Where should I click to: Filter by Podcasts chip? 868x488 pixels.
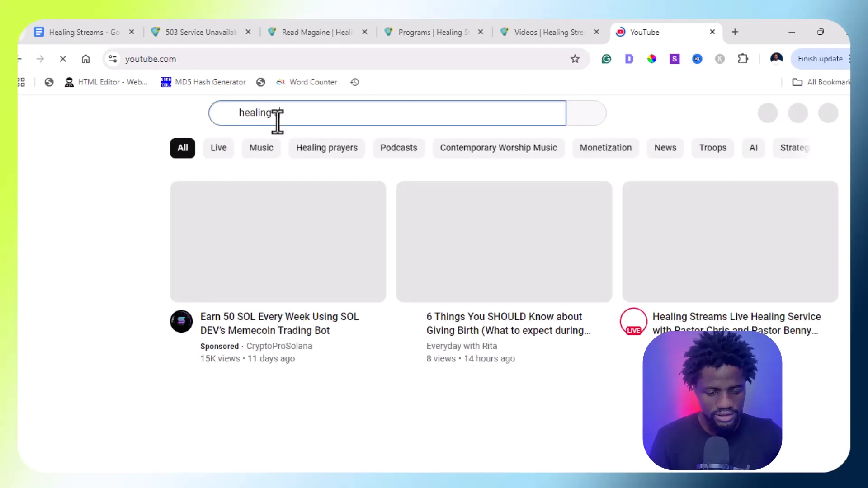399,148
